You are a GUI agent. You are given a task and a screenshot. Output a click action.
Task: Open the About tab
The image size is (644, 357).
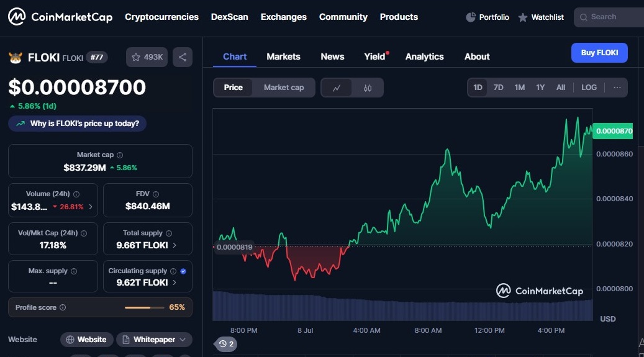coord(477,56)
